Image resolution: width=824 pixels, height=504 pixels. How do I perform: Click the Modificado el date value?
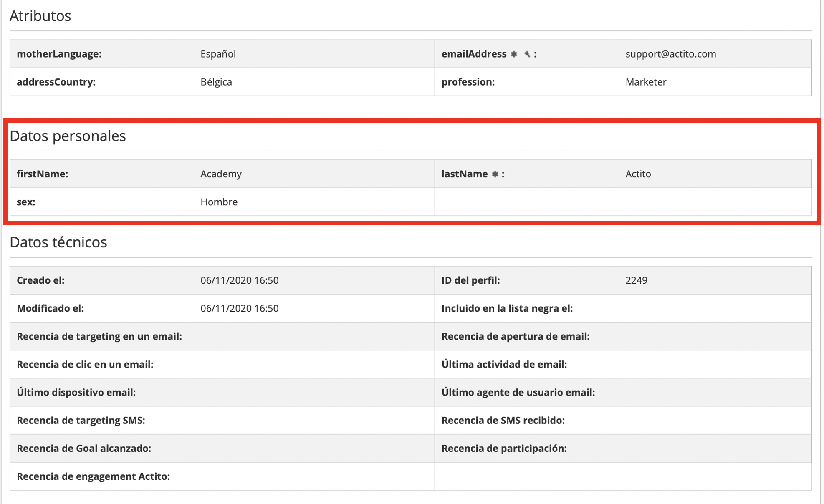(239, 308)
